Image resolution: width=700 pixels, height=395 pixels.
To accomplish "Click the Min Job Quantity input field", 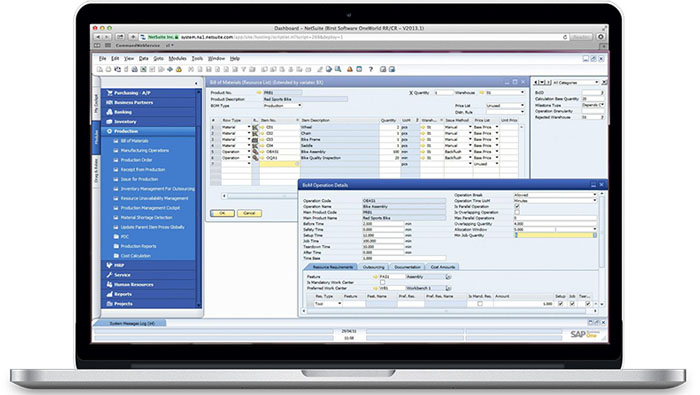I will tap(555, 235).
